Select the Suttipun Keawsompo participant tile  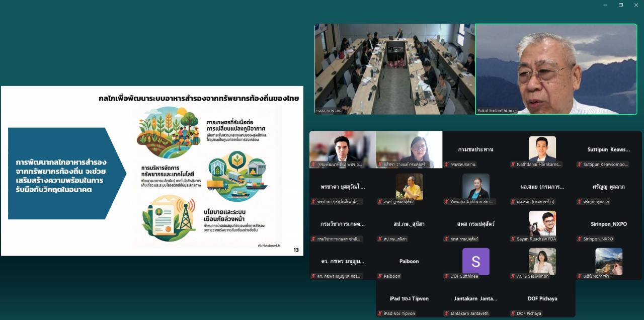[x=608, y=149]
